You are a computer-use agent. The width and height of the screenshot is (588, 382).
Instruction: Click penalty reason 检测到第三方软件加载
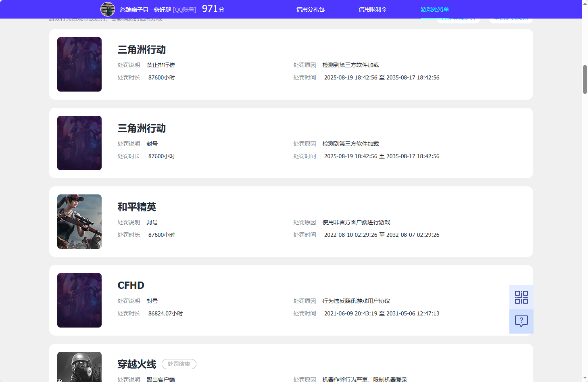click(x=350, y=65)
